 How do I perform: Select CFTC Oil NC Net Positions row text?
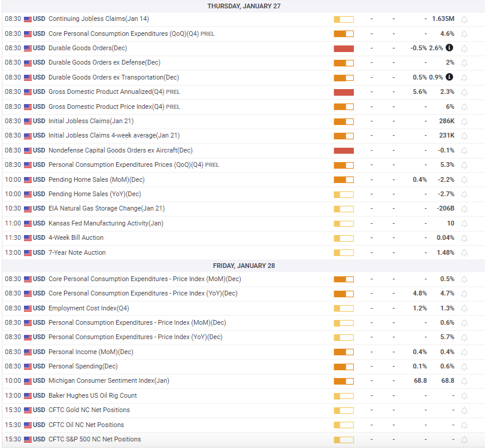pyautogui.click(x=86, y=425)
